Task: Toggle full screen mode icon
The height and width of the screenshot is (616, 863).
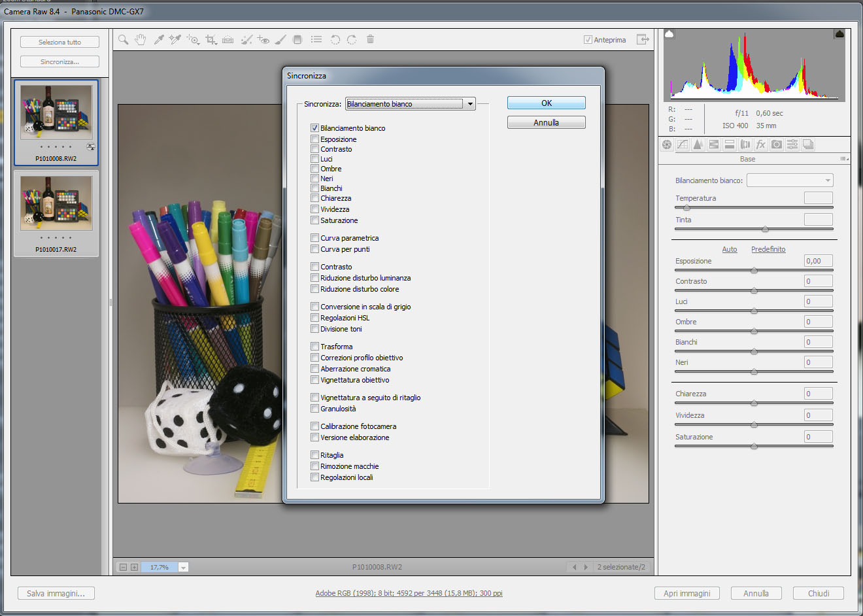Action: [x=643, y=40]
